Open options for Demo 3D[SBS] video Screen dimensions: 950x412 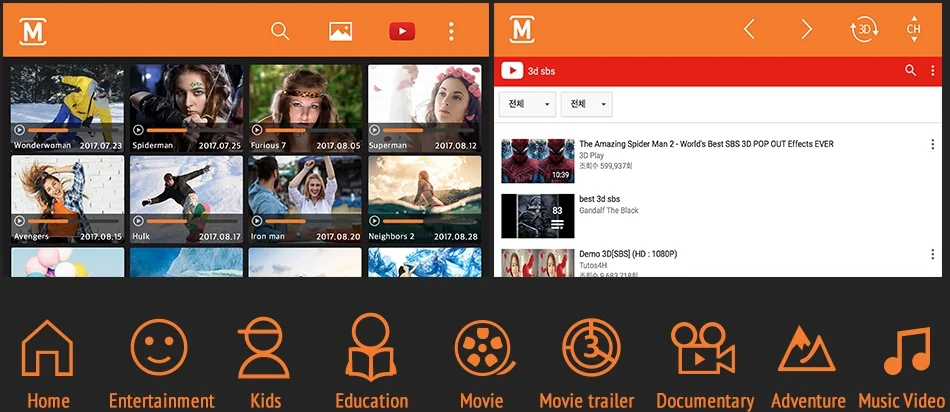[932, 254]
